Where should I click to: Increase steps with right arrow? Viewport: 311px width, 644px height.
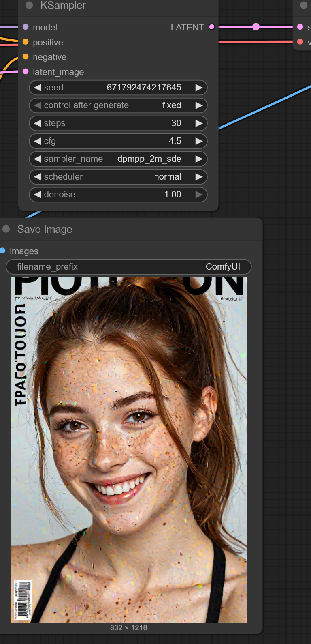199,123
